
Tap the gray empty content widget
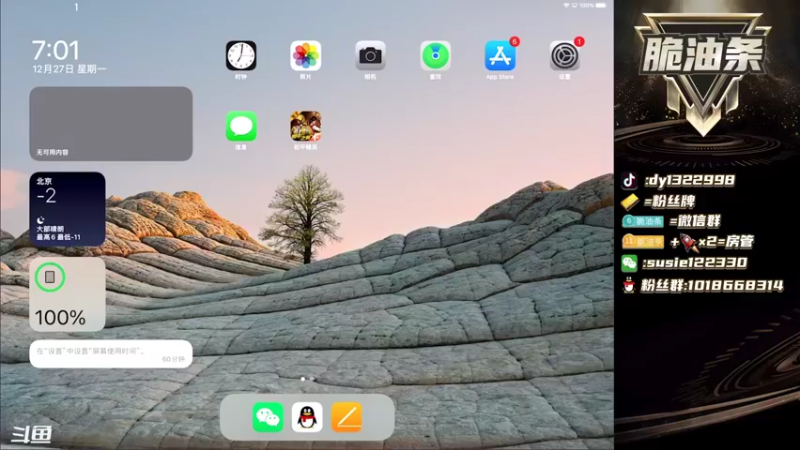111,123
